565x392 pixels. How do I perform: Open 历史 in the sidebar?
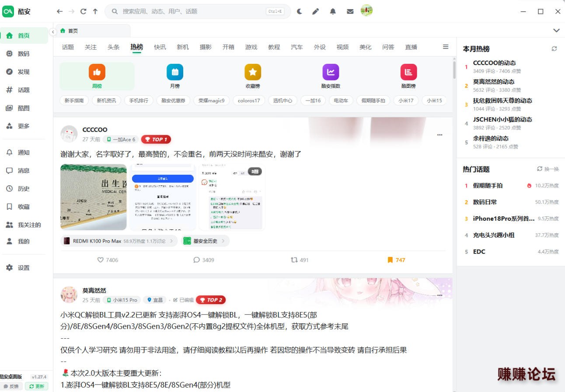tap(24, 189)
